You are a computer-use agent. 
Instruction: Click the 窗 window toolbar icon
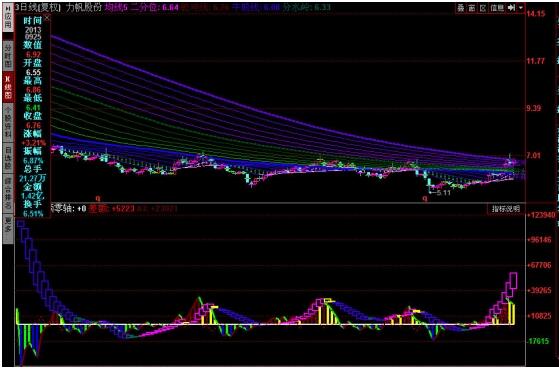point(472,8)
